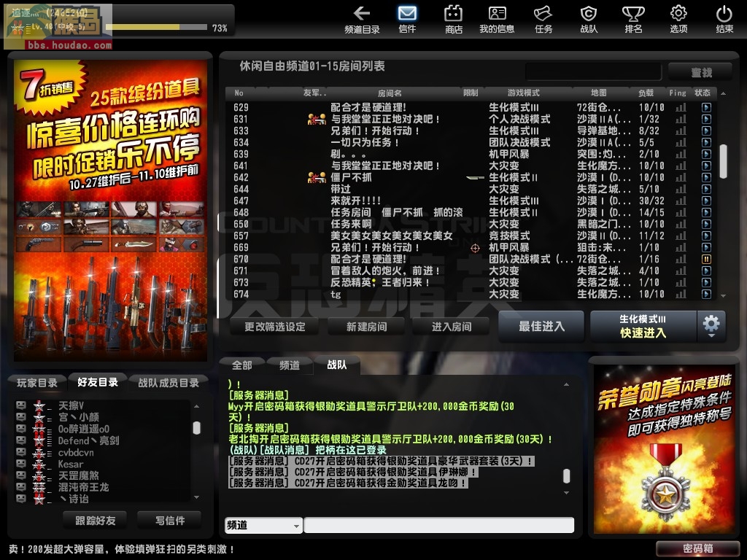
Task: Click the status arrow icon for room 647
Action: 706,201
